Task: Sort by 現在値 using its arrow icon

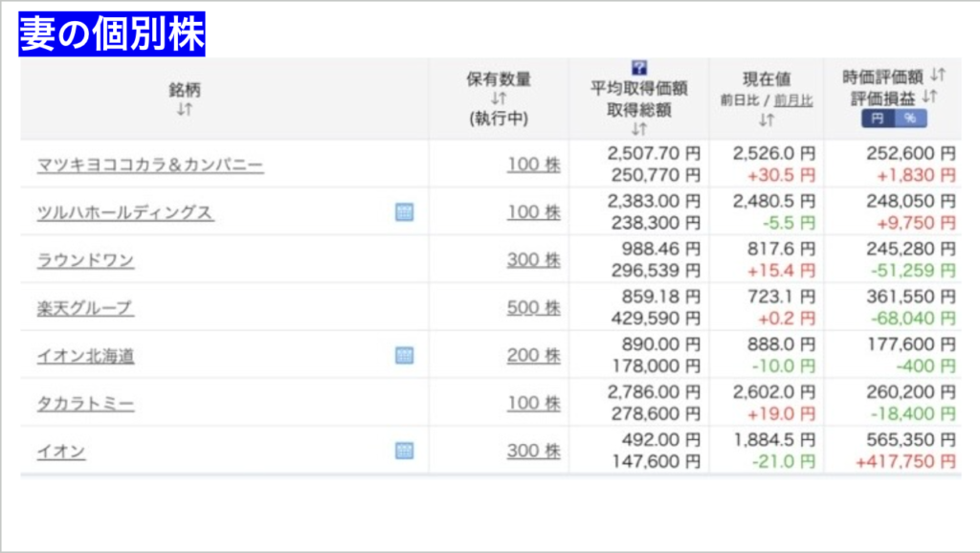Action: pyautogui.click(x=766, y=120)
